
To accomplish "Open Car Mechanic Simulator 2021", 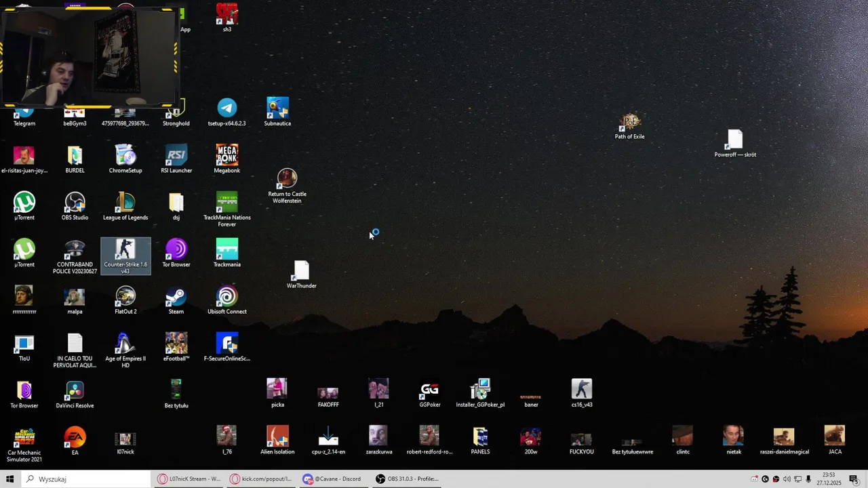I will (x=24, y=445).
